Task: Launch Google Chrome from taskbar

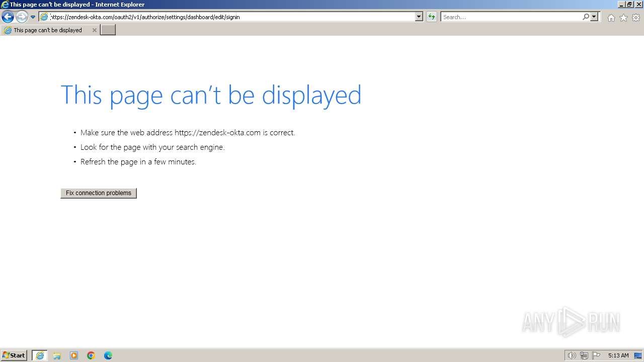Action: coord(91,355)
